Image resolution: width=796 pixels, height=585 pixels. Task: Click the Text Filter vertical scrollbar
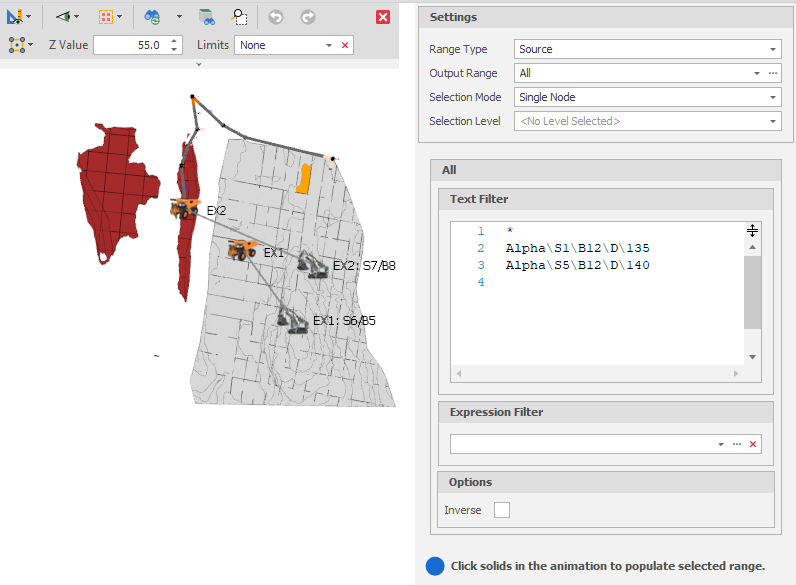pos(752,292)
